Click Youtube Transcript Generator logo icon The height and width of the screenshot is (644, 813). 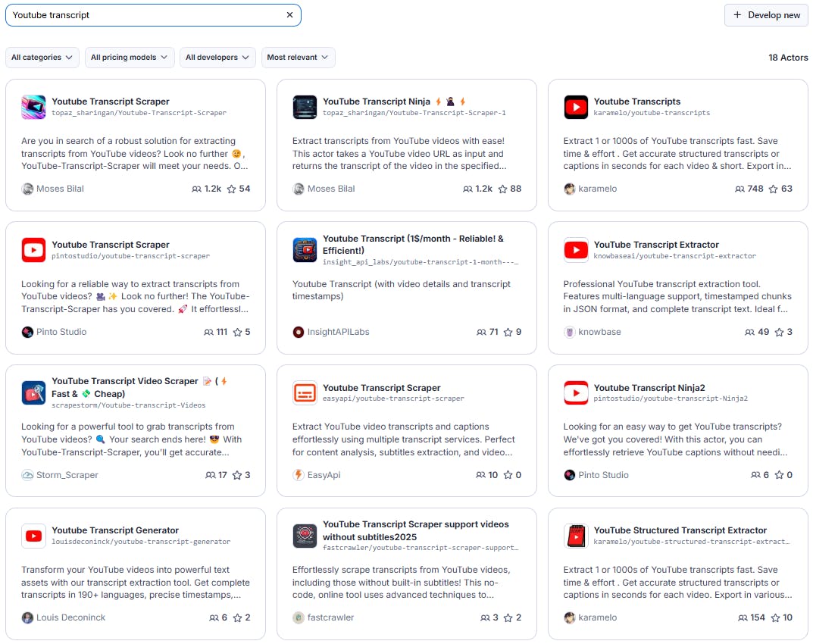coord(33,536)
